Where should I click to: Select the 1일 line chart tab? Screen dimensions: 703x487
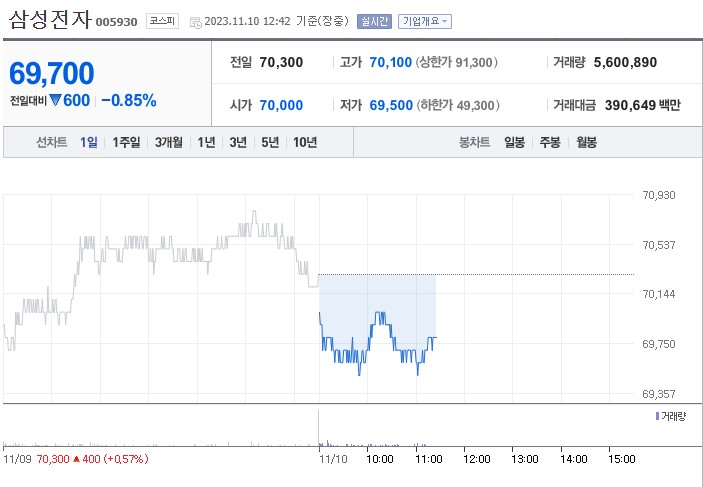pos(89,142)
